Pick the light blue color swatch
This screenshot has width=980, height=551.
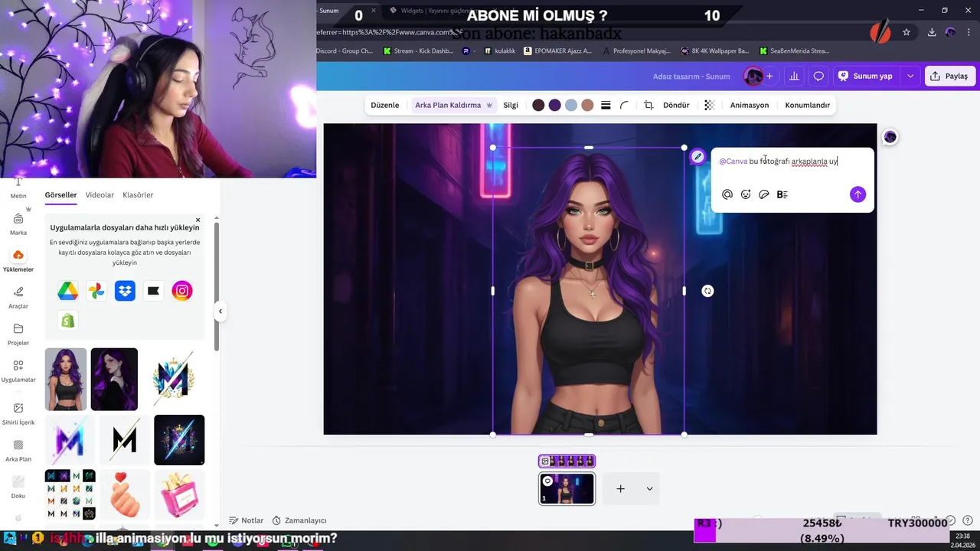(x=570, y=106)
